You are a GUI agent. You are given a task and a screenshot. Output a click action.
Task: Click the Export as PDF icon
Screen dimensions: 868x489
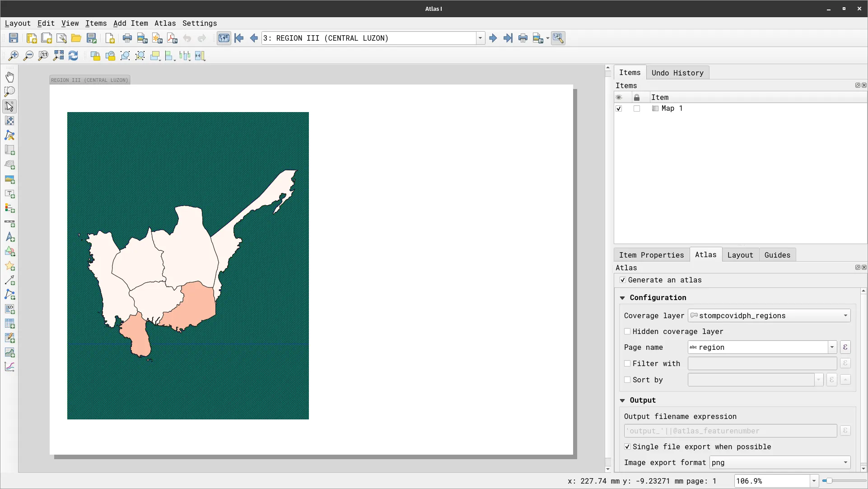coord(172,38)
